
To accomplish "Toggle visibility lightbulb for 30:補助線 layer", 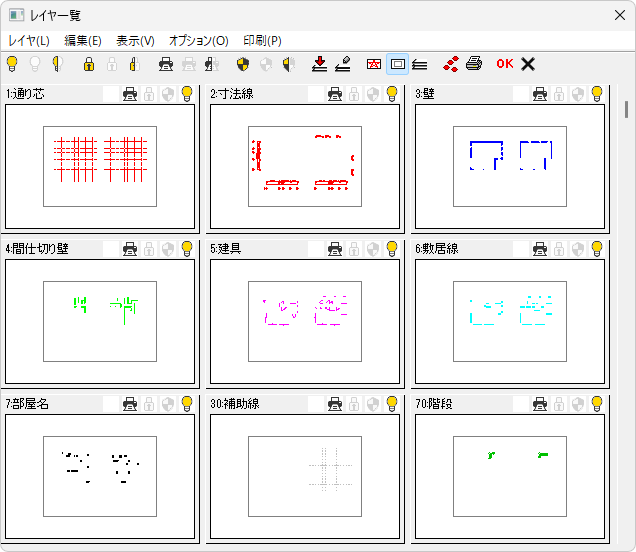I will (x=392, y=404).
